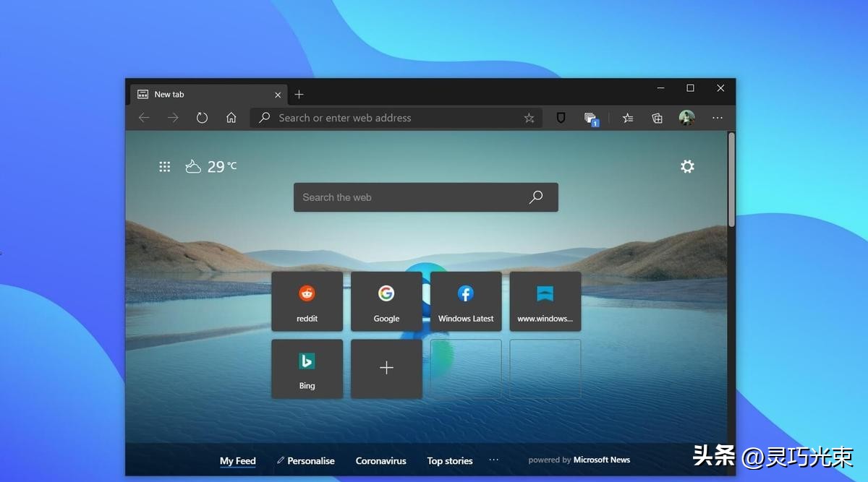Open the tracking prevention shield icon

pyautogui.click(x=561, y=118)
